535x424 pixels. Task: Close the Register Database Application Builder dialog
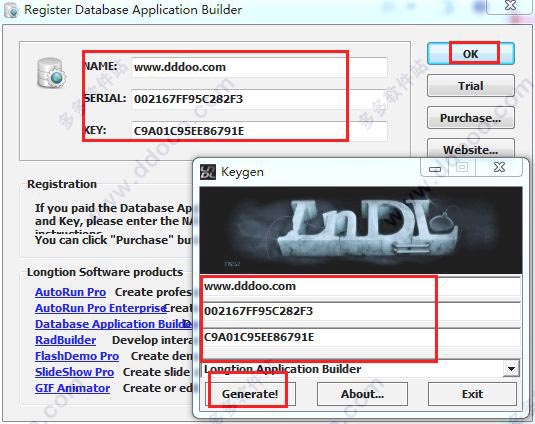coord(510,6)
